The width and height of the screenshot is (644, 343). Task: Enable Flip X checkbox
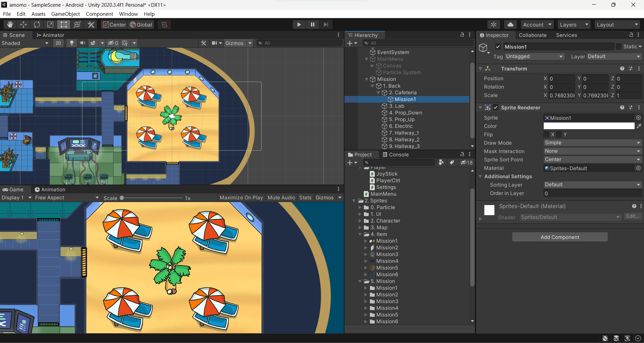(x=546, y=134)
